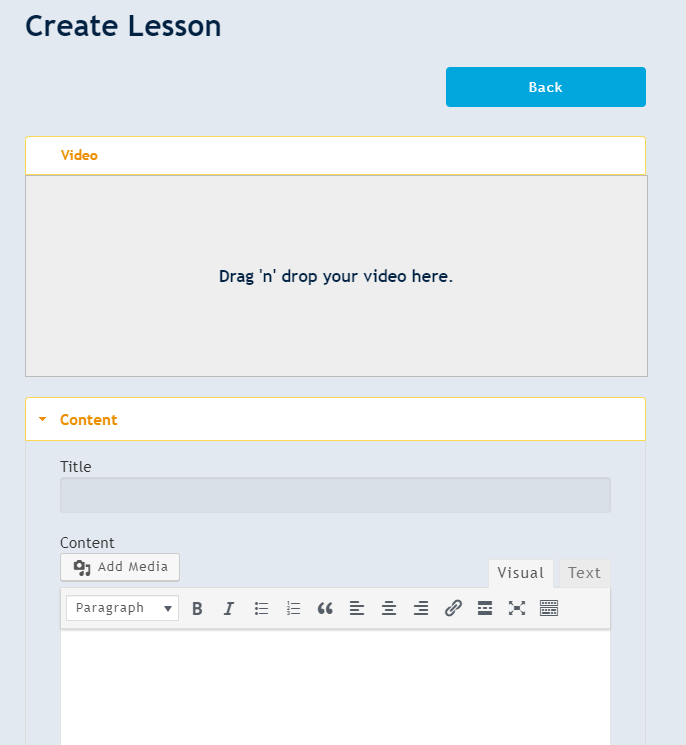The height and width of the screenshot is (745, 686).
Task: Insert or edit a link
Action: coord(453,608)
